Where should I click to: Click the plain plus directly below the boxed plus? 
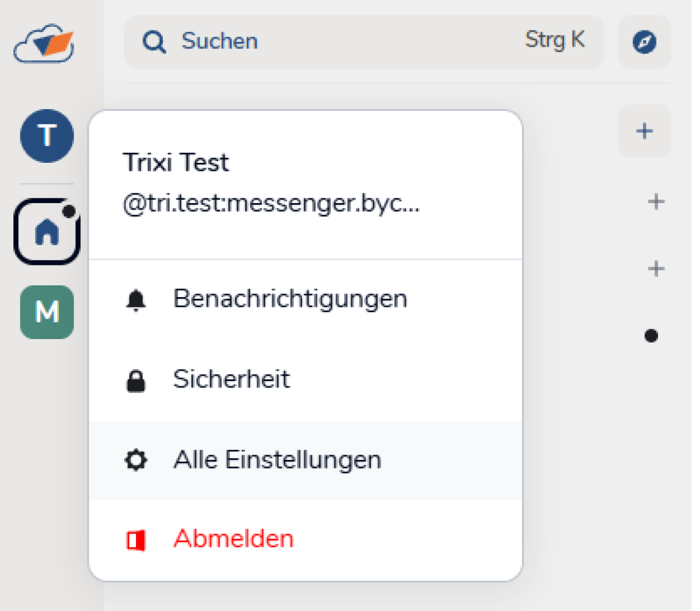[x=656, y=202]
